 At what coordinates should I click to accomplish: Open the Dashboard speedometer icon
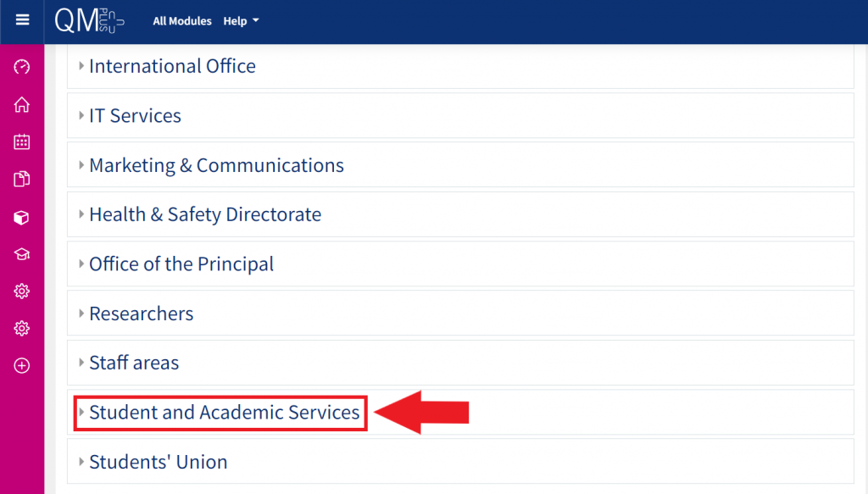[x=22, y=67]
